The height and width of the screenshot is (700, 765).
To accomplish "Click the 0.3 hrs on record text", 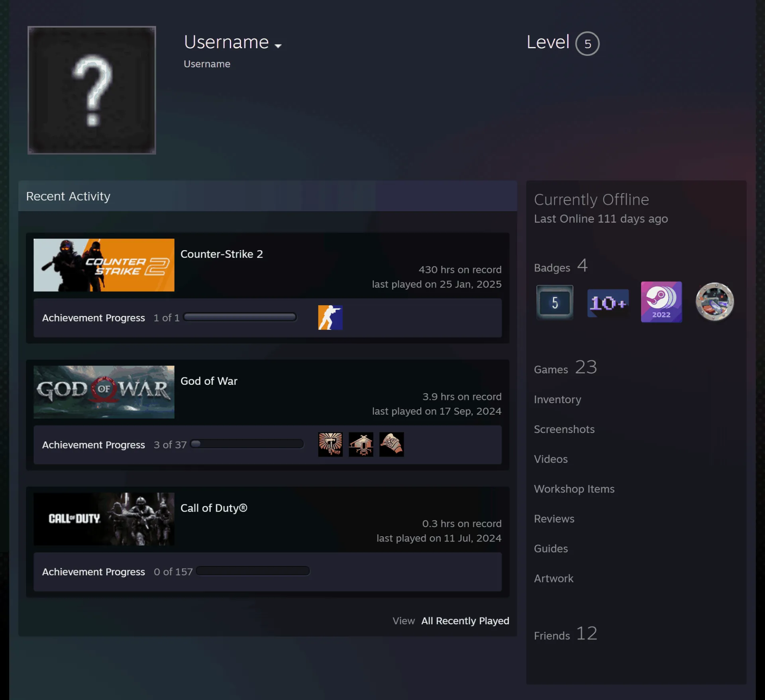I will (x=462, y=524).
